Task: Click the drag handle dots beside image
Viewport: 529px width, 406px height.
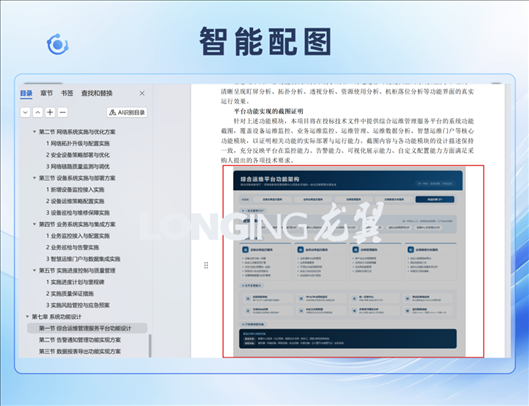Action: (206, 265)
